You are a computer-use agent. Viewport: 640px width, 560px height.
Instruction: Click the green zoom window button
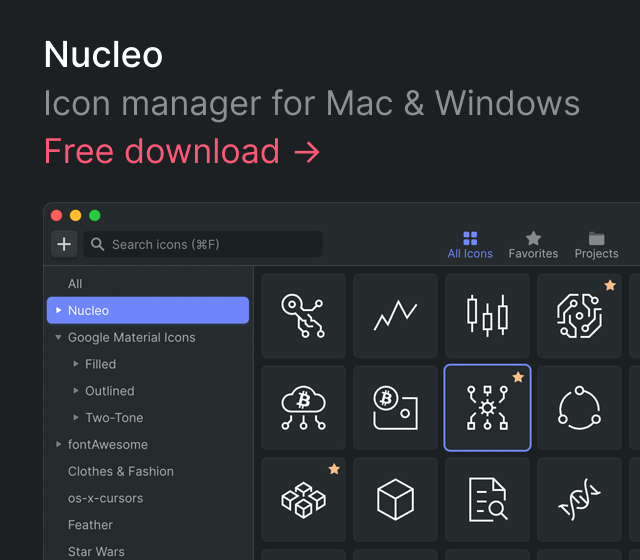click(x=95, y=215)
